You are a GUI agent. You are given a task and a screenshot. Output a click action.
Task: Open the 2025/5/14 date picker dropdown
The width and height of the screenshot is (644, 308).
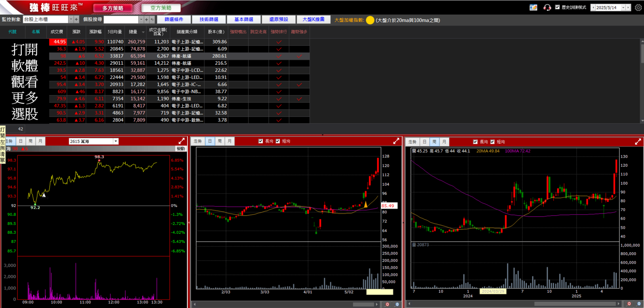pyautogui.click(x=623, y=8)
